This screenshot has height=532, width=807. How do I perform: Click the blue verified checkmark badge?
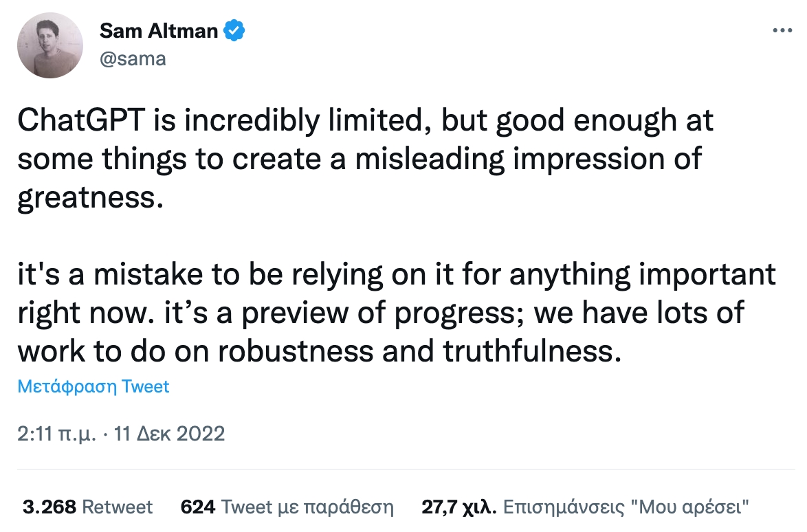pos(234,31)
